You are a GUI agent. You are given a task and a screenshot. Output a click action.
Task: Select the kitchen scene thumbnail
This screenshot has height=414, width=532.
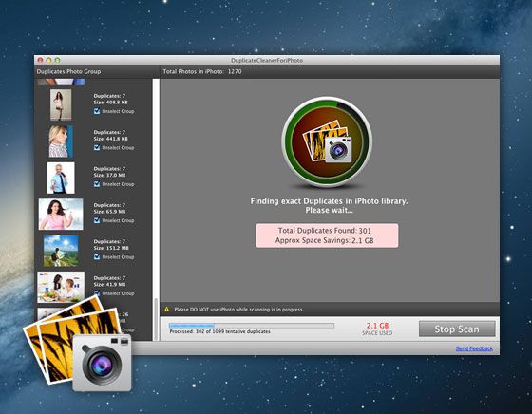tap(61, 287)
